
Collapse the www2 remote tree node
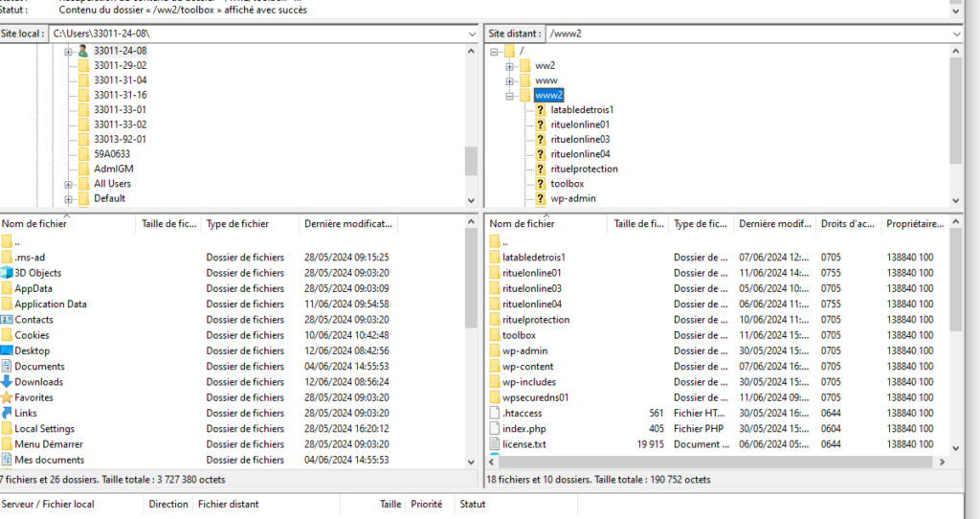(510, 96)
